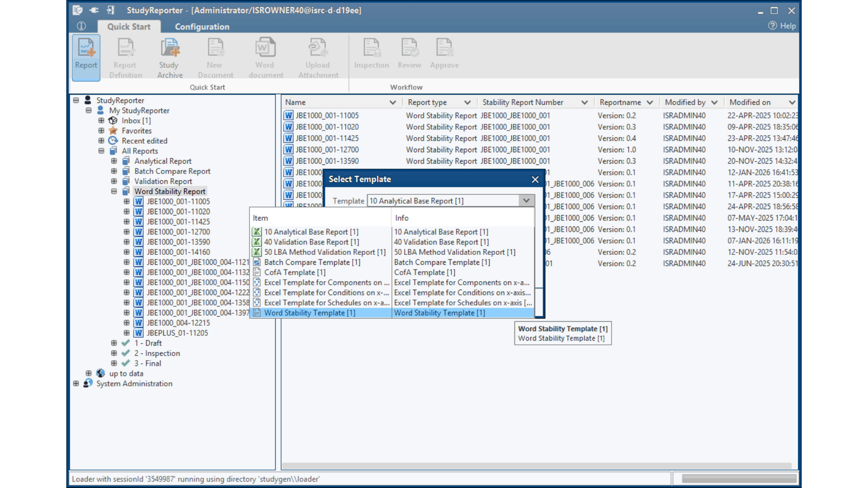Expand the Analytical Report tree node
868x488 pixels.
(114, 161)
